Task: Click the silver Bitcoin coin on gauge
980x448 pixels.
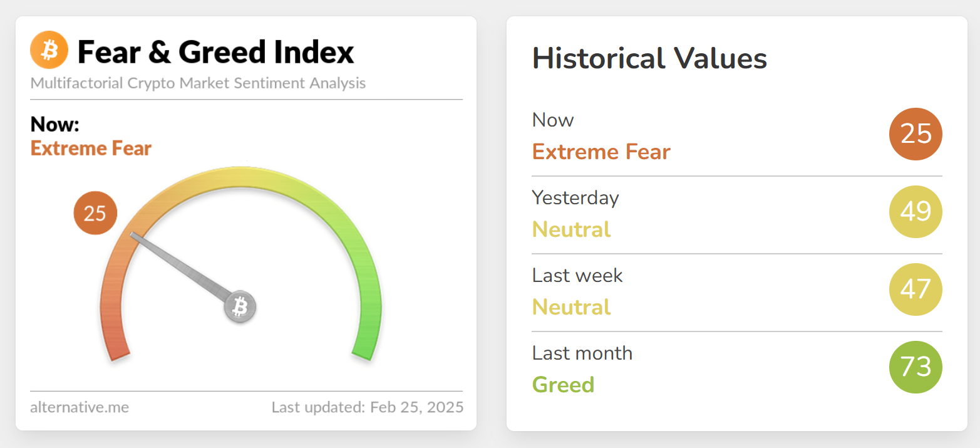Action: pyautogui.click(x=240, y=306)
